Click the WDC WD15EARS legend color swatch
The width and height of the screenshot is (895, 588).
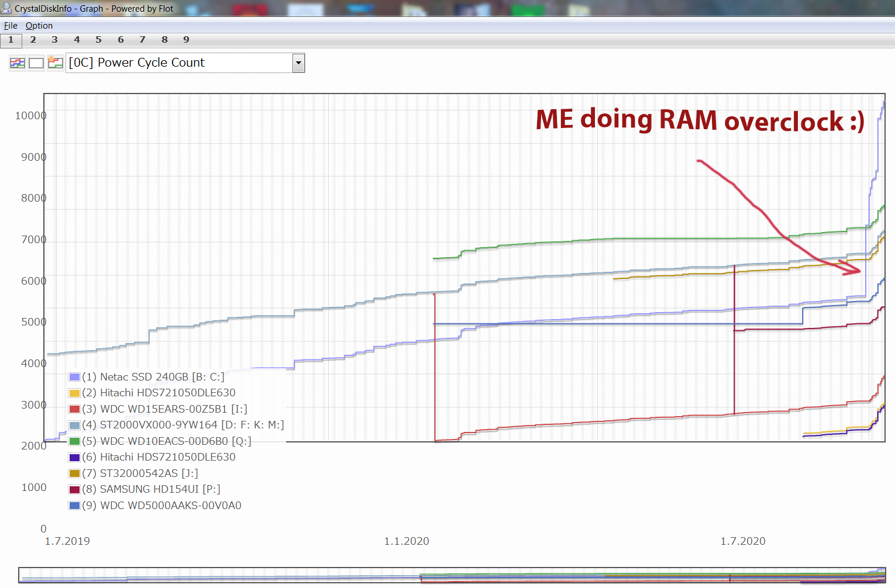pos(74,409)
